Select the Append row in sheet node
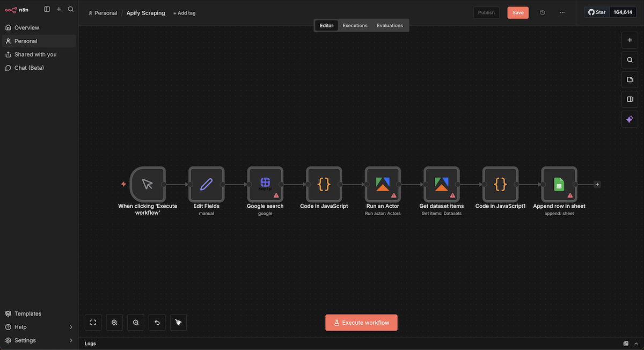644x350 pixels. (x=559, y=184)
